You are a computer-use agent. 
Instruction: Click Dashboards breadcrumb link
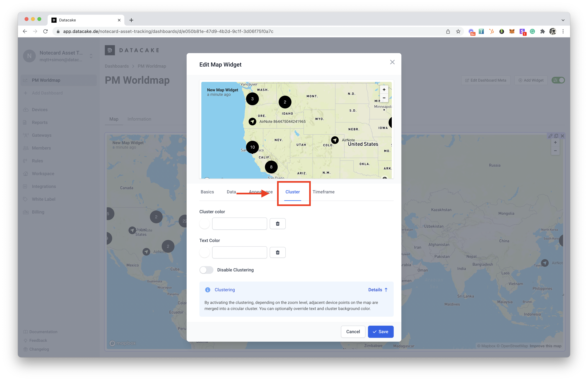click(x=117, y=66)
